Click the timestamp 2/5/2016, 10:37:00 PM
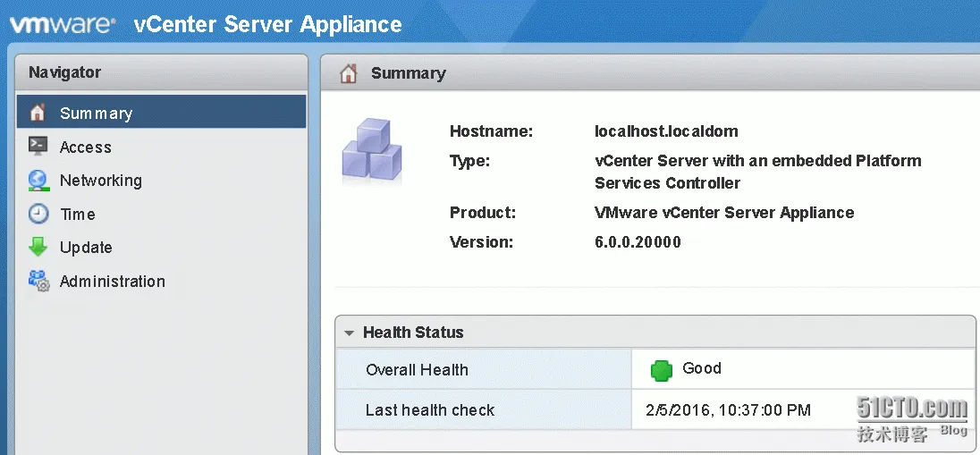Viewport: 980px width, 455px height. coord(728,410)
